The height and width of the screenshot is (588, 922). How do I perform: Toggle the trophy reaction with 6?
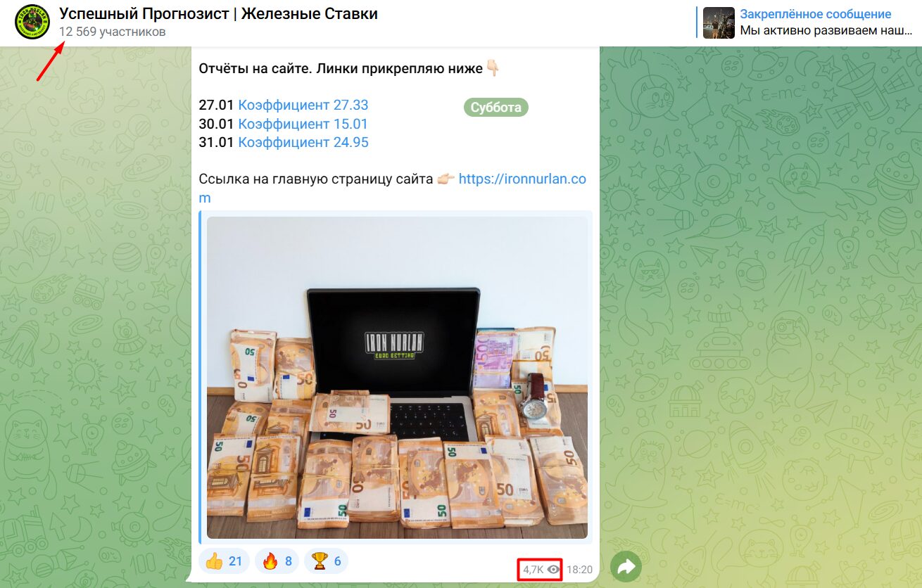(327, 561)
